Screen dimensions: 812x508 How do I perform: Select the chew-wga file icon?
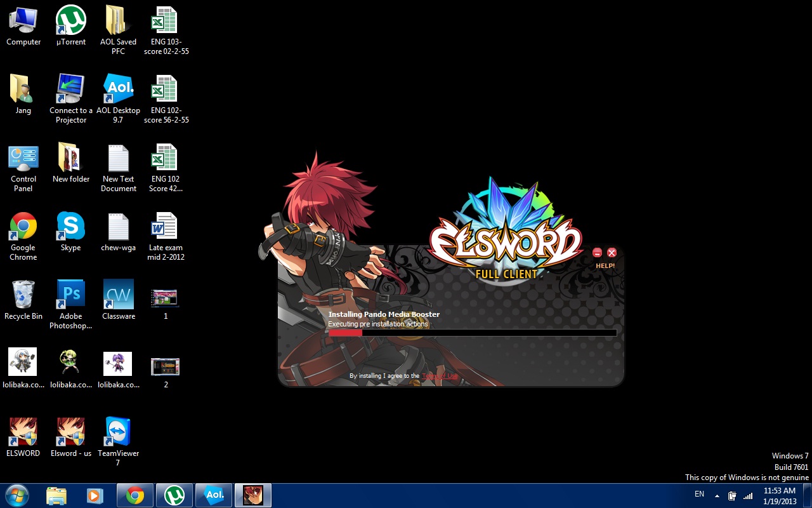119,232
